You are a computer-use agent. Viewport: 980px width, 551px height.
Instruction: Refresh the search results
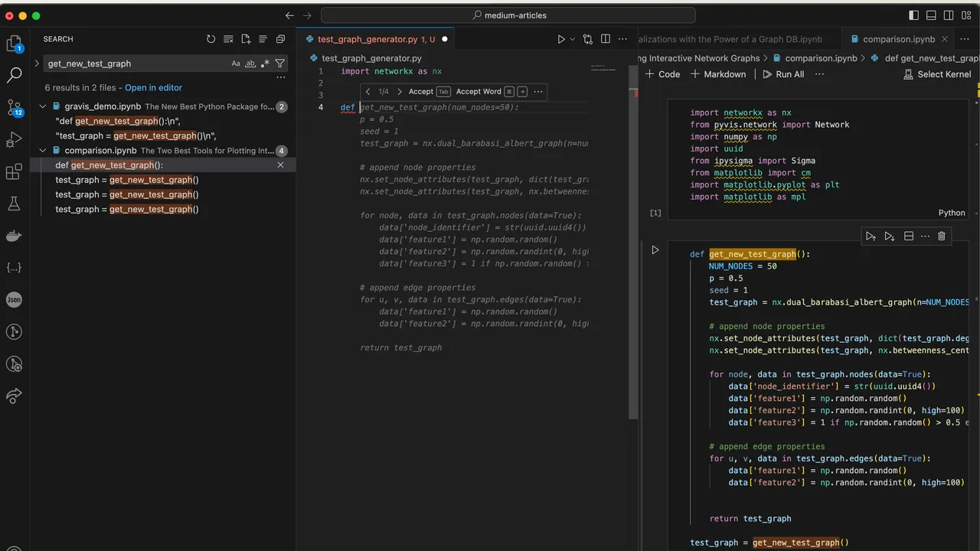[211, 39]
